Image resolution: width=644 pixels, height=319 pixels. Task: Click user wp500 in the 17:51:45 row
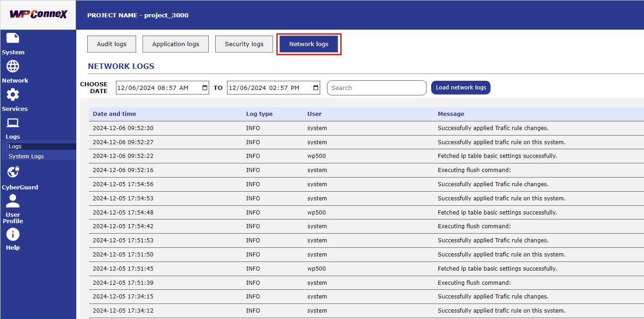point(317,269)
